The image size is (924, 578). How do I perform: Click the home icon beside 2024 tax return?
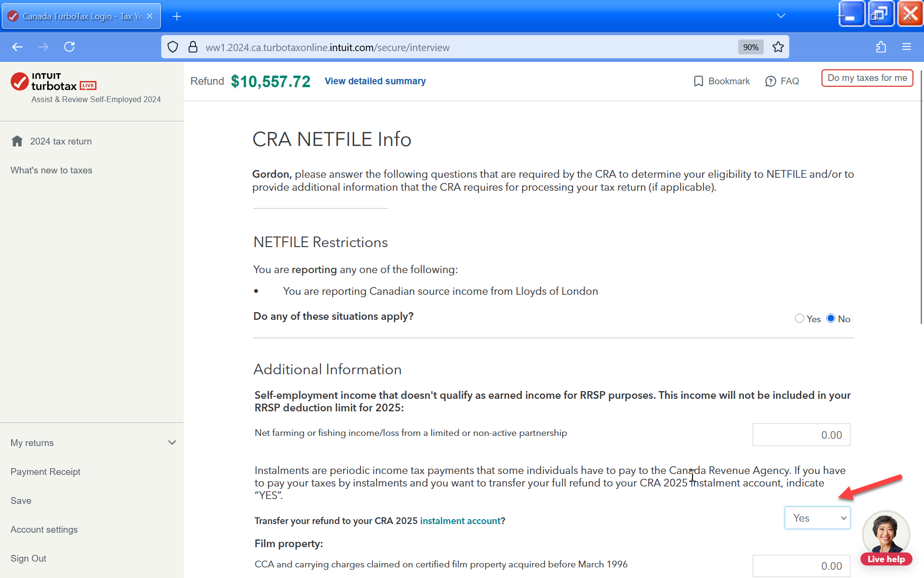pyautogui.click(x=17, y=141)
